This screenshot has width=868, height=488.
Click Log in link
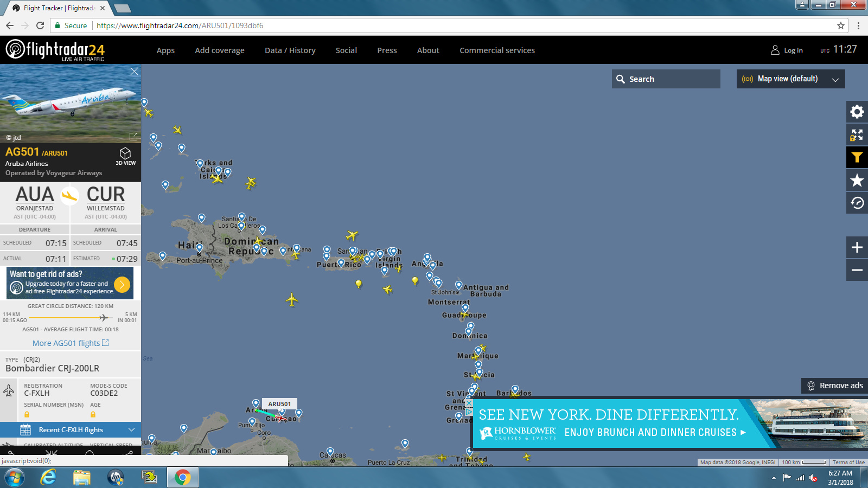(793, 50)
